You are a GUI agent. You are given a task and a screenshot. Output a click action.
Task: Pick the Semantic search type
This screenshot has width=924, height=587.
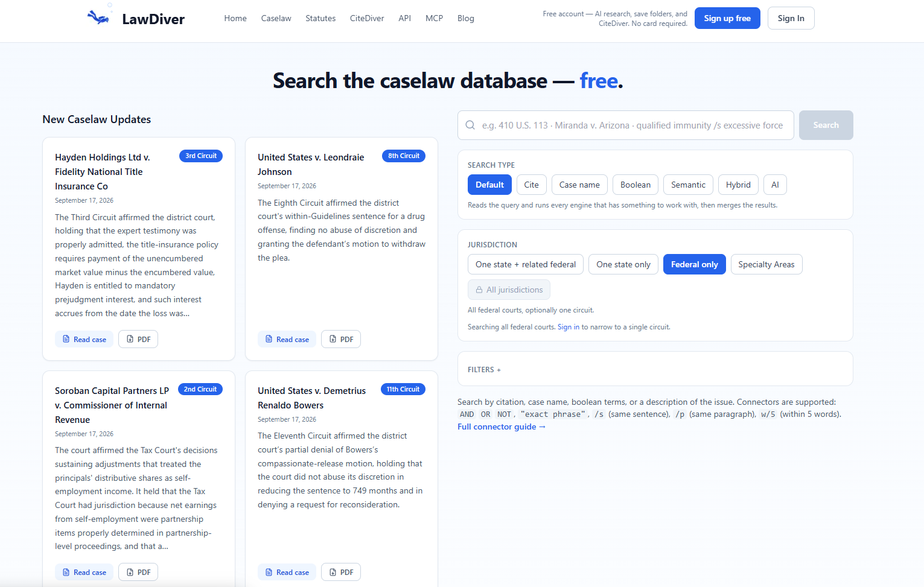click(x=688, y=185)
